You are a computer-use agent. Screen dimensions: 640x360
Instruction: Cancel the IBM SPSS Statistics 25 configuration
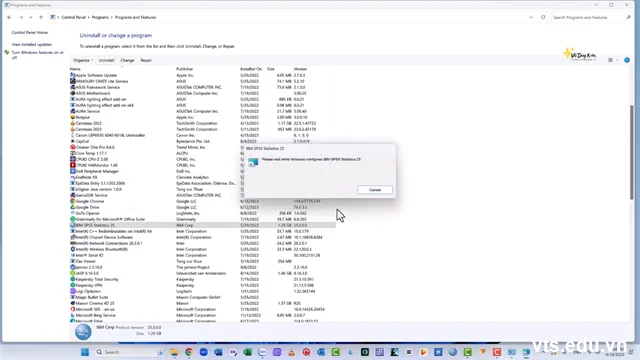[x=375, y=190]
